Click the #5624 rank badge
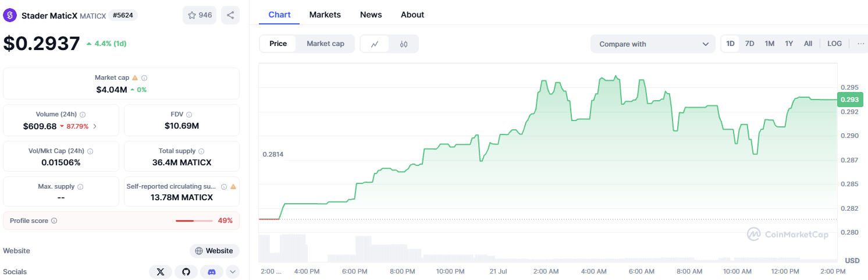This screenshot has height=280, width=868. [x=123, y=15]
